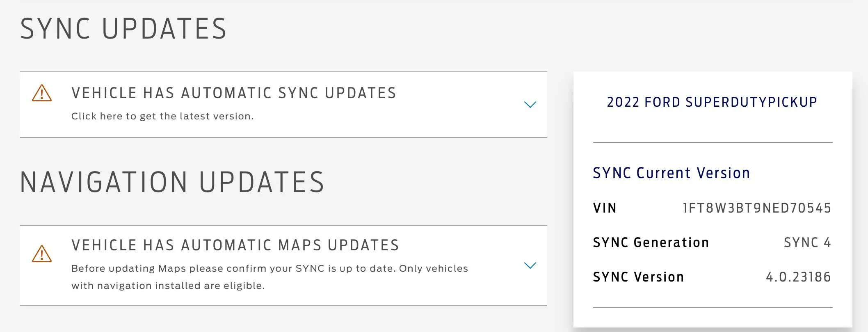Image resolution: width=868 pixels, height=332 pixels.
Task: Expand the automatic SYNC updates chevron
Action: pos(530,105)
